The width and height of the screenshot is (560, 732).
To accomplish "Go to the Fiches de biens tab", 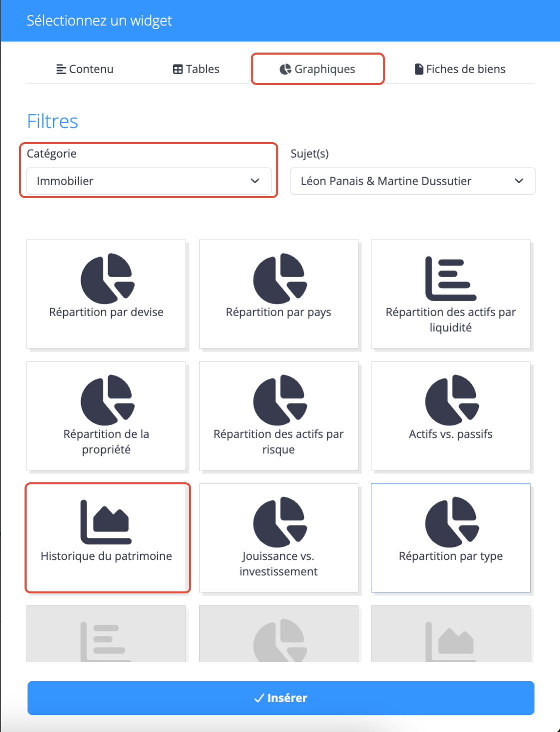I will point(460,69).
